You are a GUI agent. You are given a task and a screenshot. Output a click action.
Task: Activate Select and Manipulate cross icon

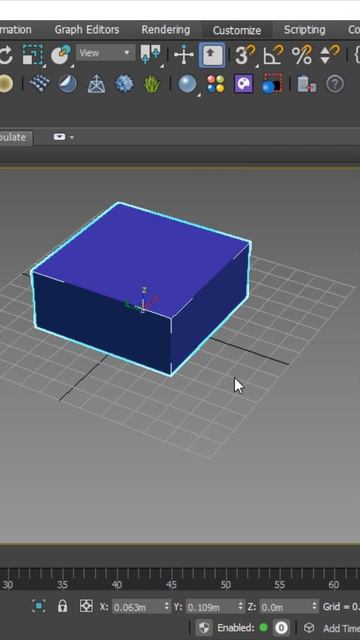click(184, 54)
